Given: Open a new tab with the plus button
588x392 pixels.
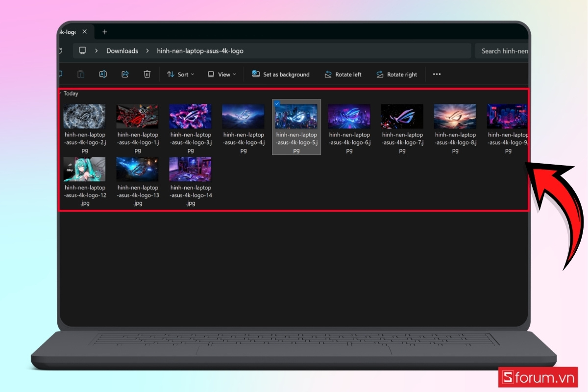Looking at the screenshot, I should [104, 32].
